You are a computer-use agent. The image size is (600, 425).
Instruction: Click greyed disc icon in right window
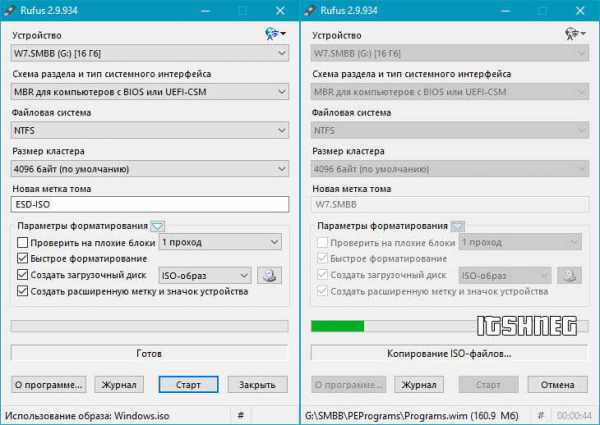tap(569, 275)
